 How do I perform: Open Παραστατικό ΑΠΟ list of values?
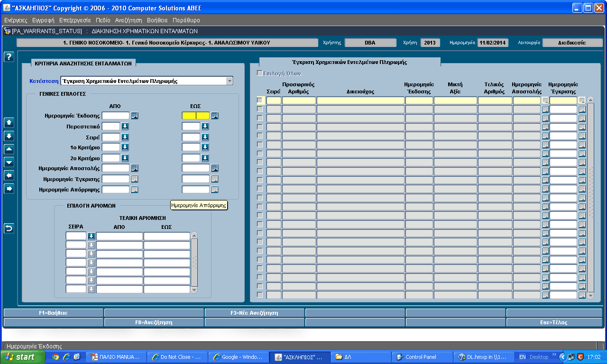click(x=125, y=126)
